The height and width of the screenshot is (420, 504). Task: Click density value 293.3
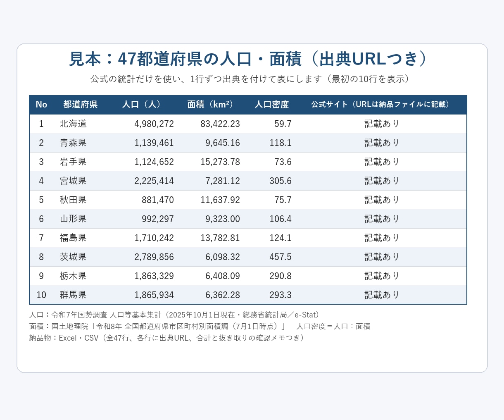pos(281,295)
